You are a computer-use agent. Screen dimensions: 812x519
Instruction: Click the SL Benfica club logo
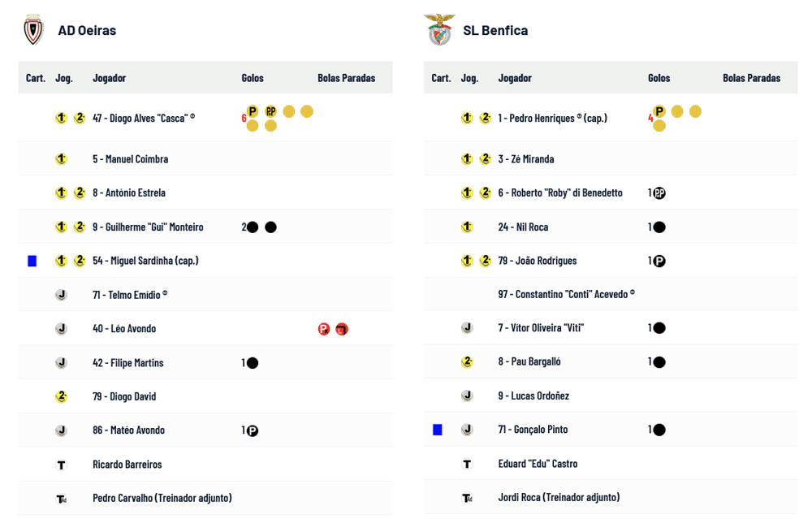click(x=439, y=30)
